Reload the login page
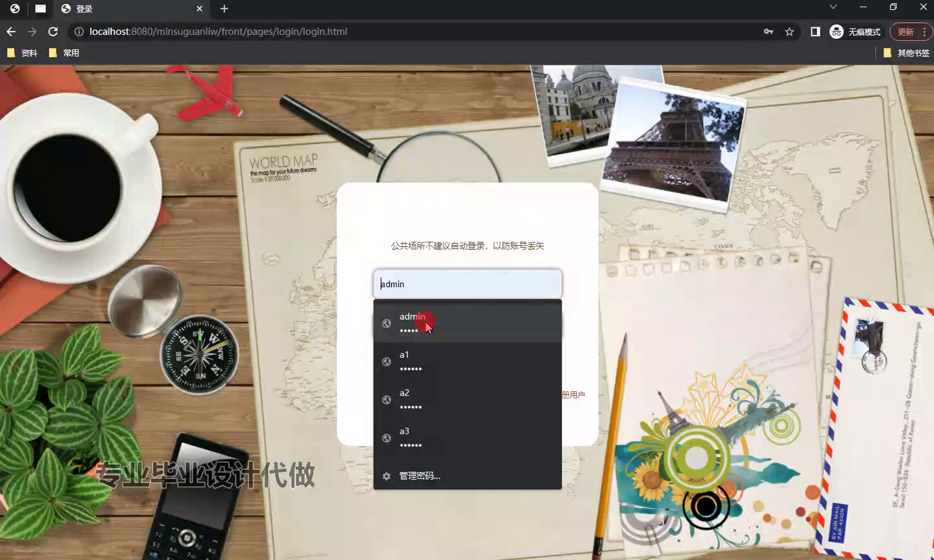This screenshot has width=934, height=560. (x=53, y=31)
